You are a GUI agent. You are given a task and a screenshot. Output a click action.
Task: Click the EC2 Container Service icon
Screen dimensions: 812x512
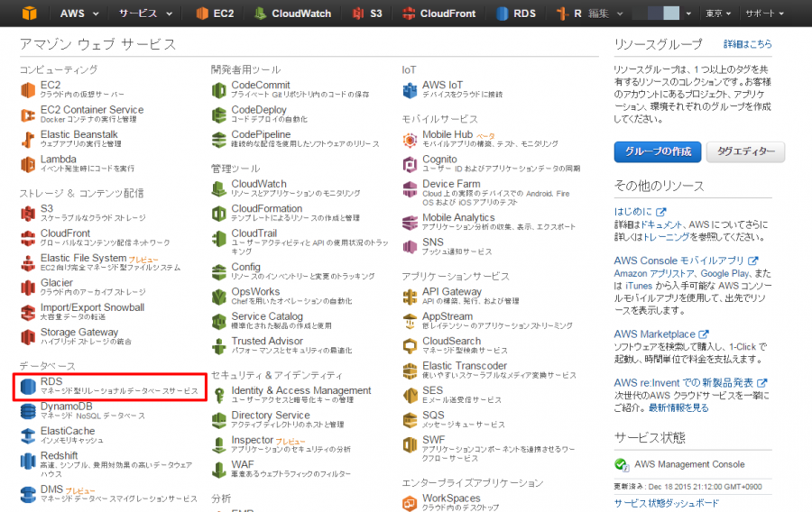(28, 114)
